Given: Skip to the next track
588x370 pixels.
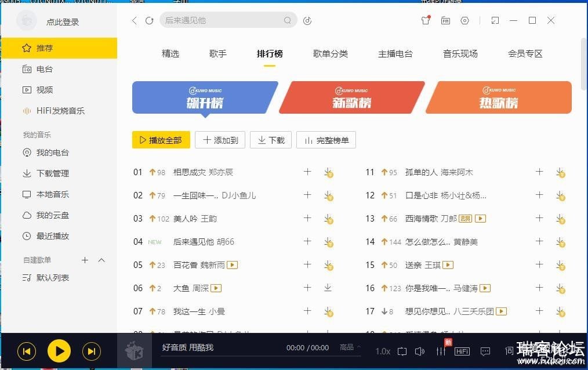Looking at the screenshot, I should (92, 351).
